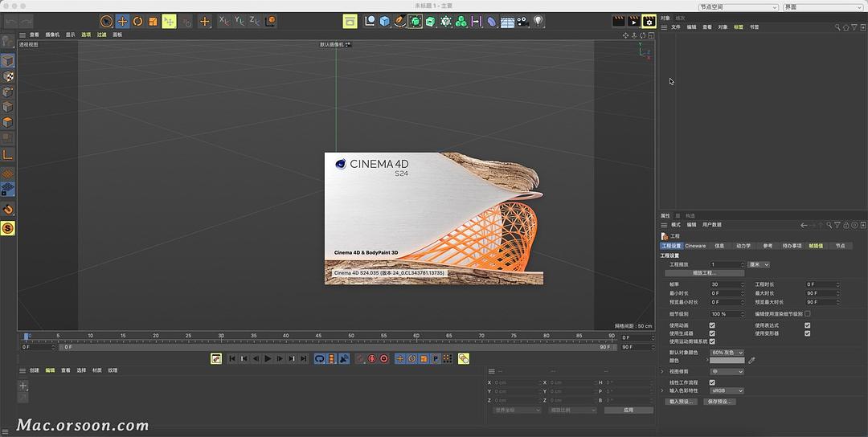Viewport: 868px width, 437px height.
Task: Expand the 颜色 swatch disclosure arrow
Action: click(x=707, y=361)
